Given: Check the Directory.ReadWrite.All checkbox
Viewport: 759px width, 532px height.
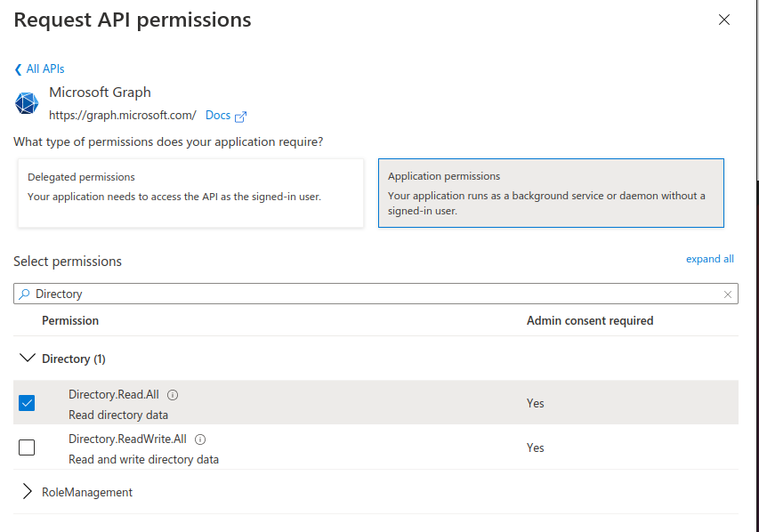Looking at the screenshot, I should coord(27,447).
